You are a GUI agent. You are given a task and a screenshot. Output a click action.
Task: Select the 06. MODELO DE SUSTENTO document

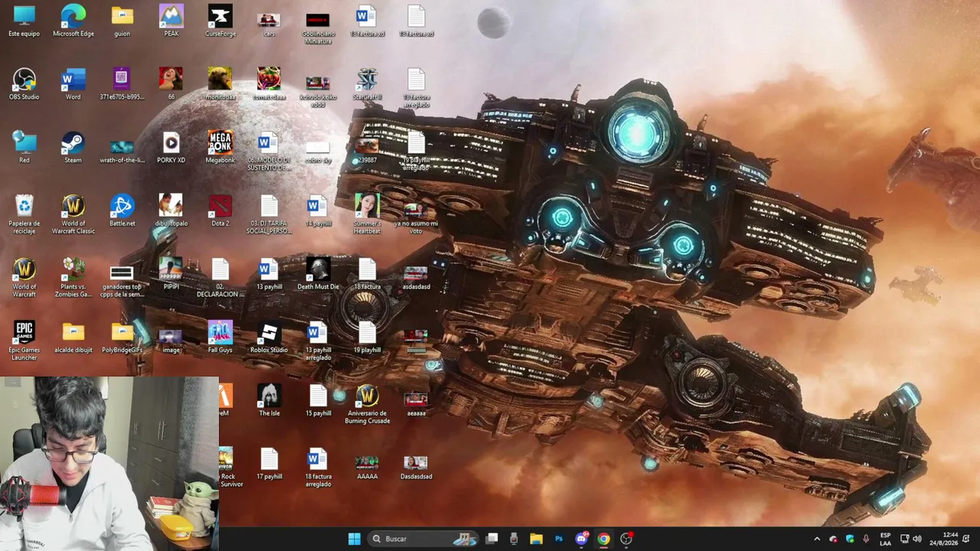[x=269, y=151]
